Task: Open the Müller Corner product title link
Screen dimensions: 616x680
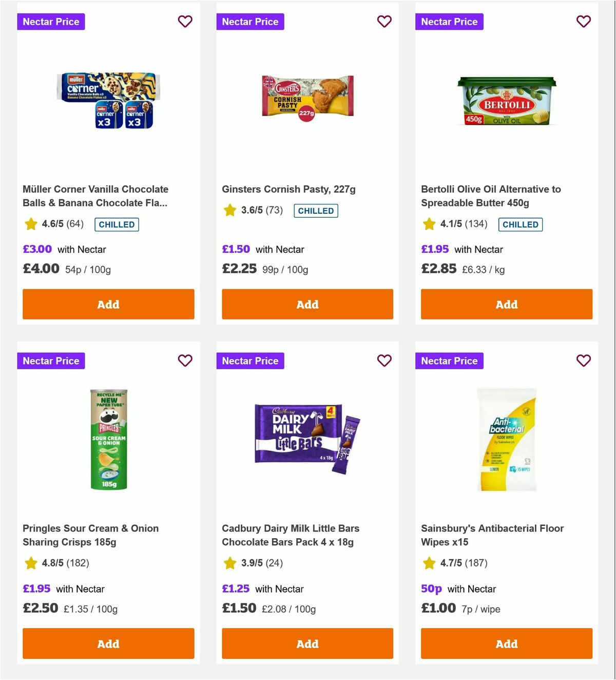Action: (95, 196)
